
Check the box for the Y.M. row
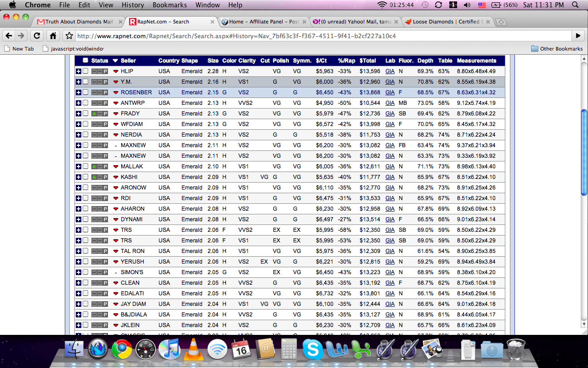[x=85, y=82]
